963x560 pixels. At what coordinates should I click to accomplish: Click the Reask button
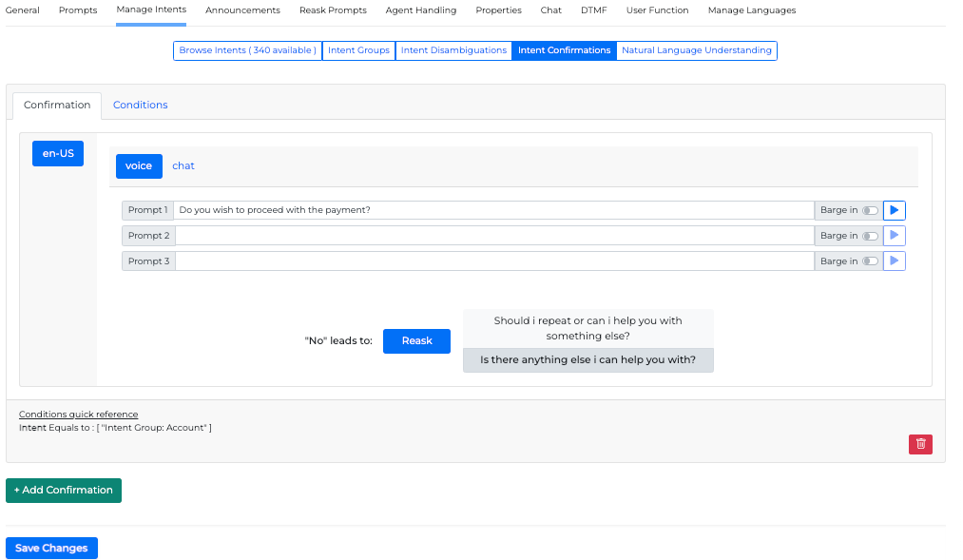pyautogui.click(x=416, y=340)
